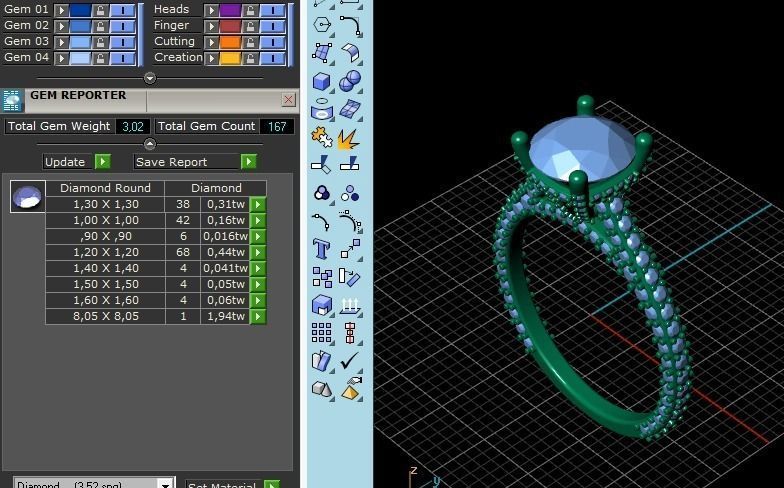The height and width of the screenshot is (488, 784).
Task: Collapse Gem Reporter totals with up-arrow handle
Action: pyautogui.click(x=150, y=144)
